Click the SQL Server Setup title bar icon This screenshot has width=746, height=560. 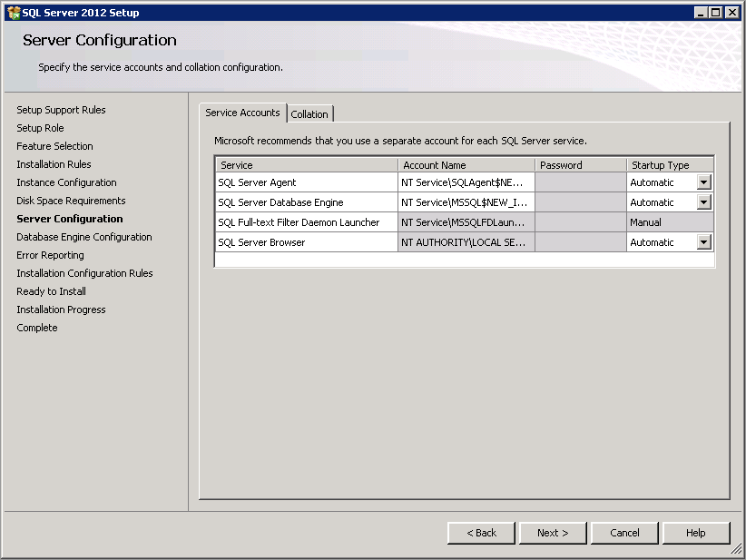(x=14, y=13)
